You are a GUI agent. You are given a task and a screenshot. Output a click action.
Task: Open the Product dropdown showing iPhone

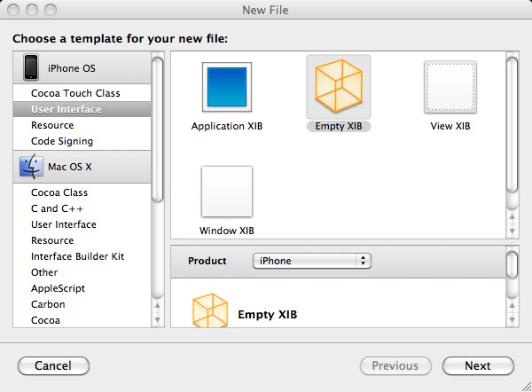pos(312,261)
